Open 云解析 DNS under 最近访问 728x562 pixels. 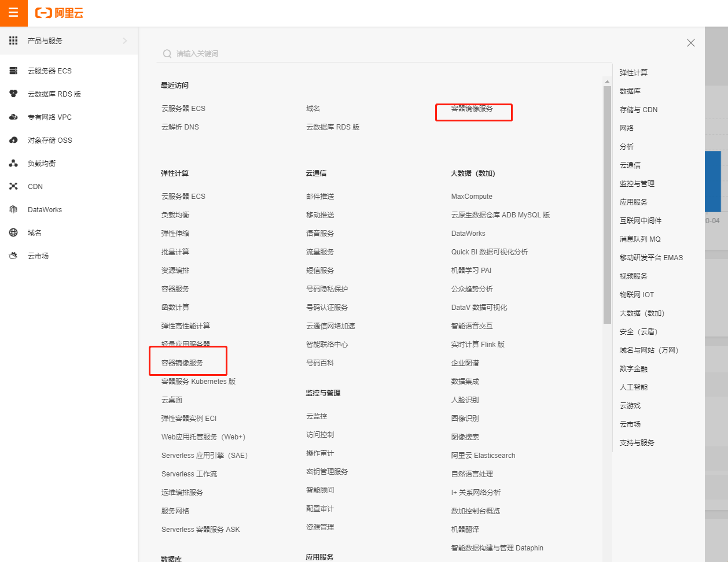(180, 127)
